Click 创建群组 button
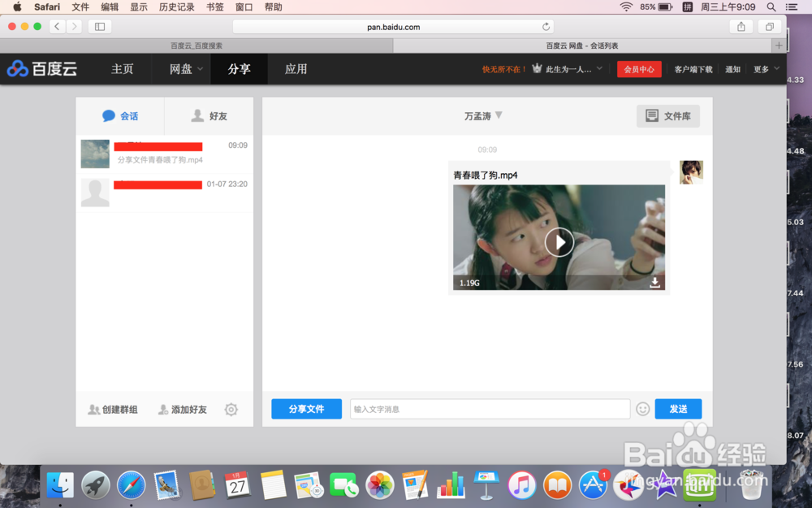The width and height of the screenshot is (812, 508). 113,410
